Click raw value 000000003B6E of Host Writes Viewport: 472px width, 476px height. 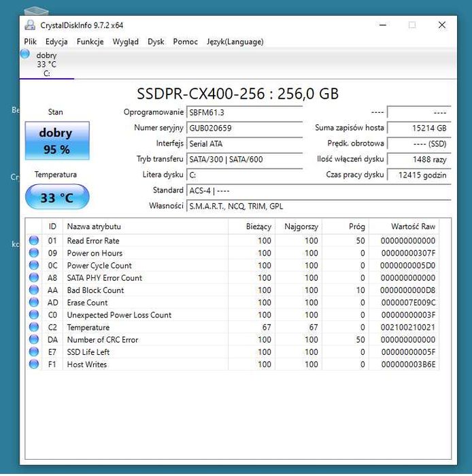(x=408, y=364)
